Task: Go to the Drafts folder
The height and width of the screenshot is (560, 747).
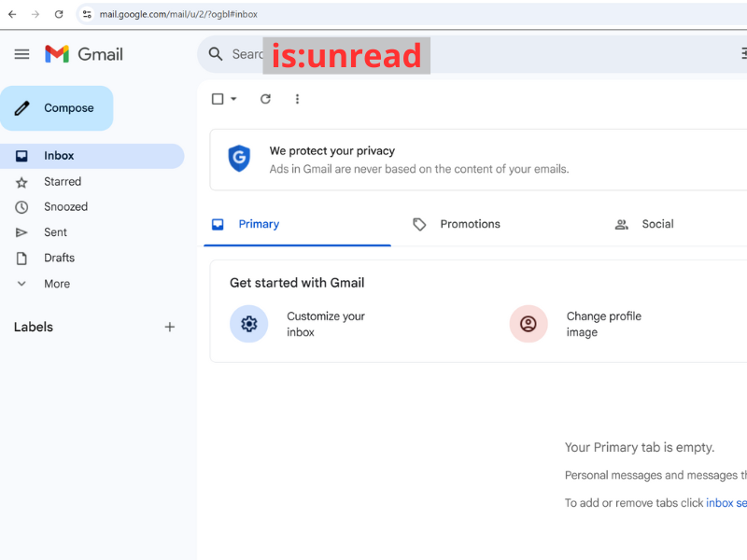Action: pos(59,258)
